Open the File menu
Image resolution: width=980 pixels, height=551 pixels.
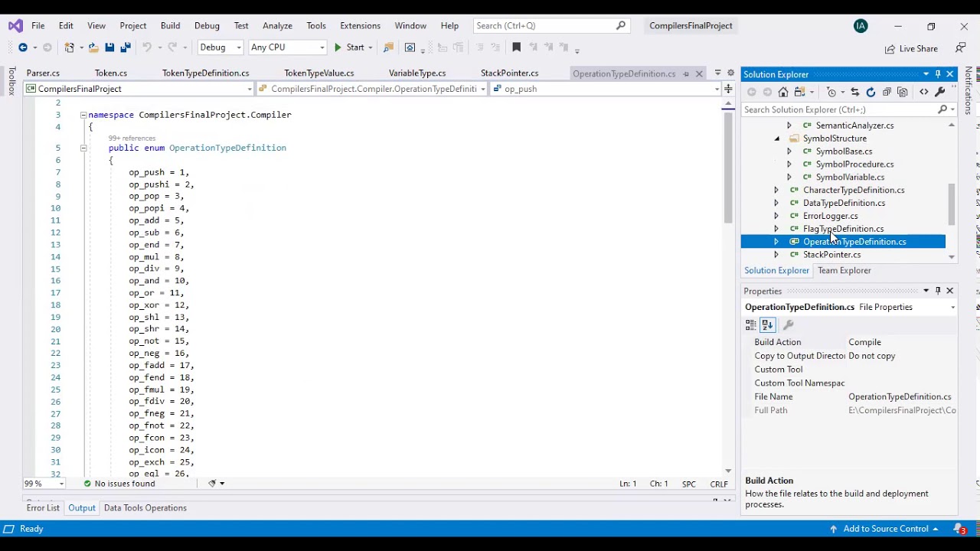click(x=38, y=26)
